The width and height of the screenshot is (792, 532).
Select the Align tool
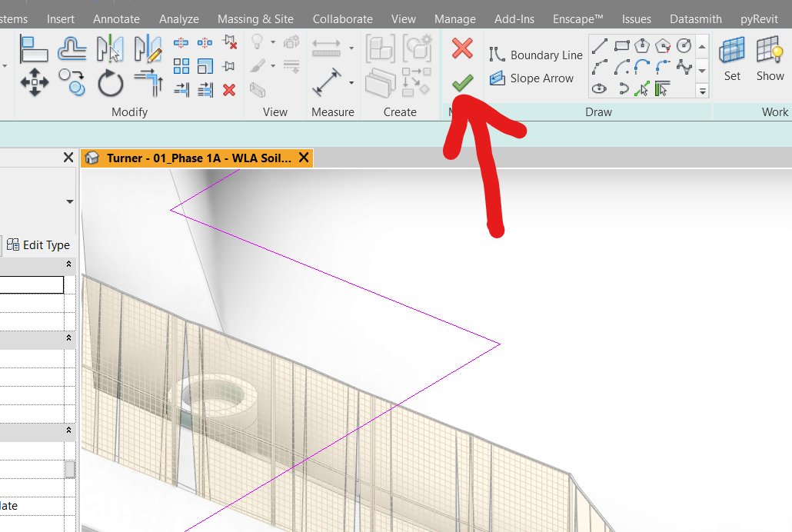click(x=33, y=49)
